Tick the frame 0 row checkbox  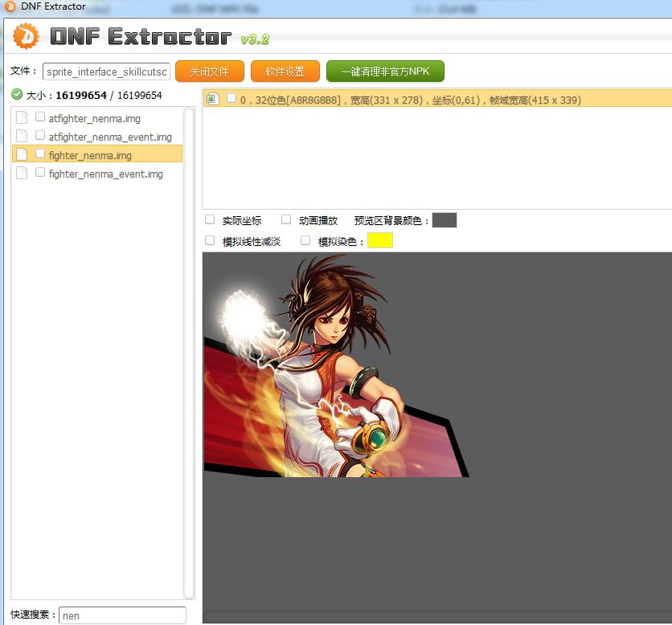232,98
